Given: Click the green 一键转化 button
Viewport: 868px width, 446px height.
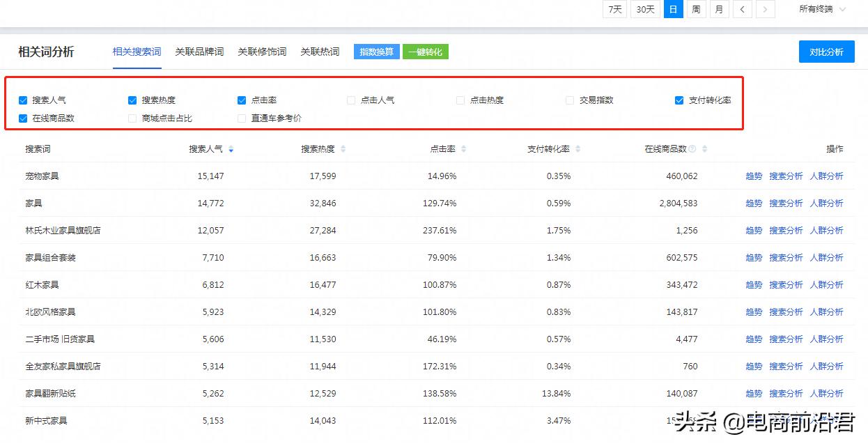Looking at the screenshot, I should click(425, 52).
